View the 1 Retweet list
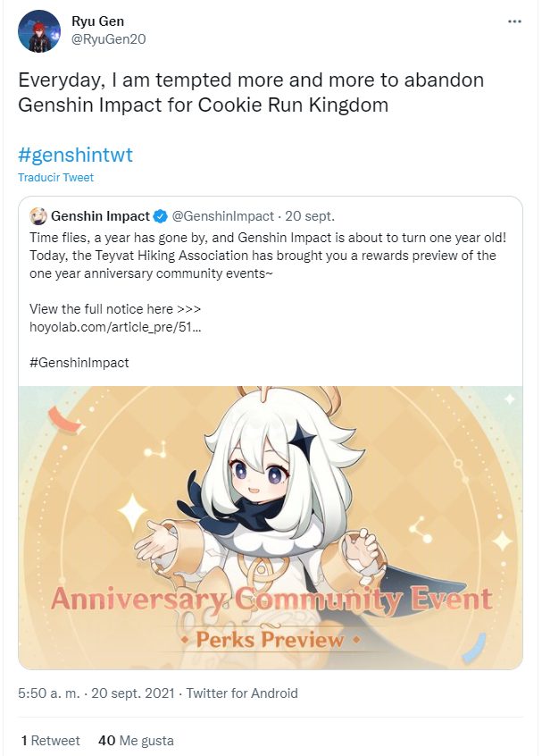 (x=51, y=741)
